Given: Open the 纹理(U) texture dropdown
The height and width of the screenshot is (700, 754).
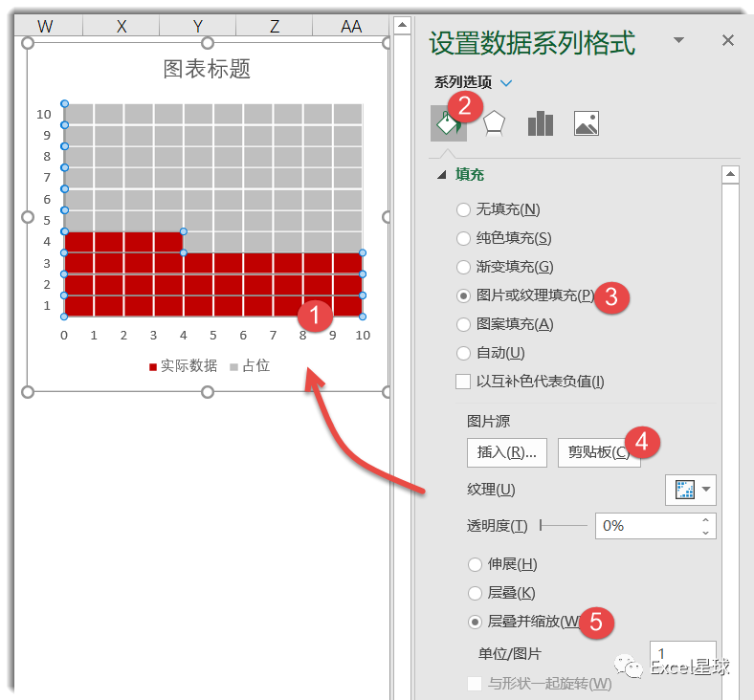Looking at the screenshot, I should 691,490.
